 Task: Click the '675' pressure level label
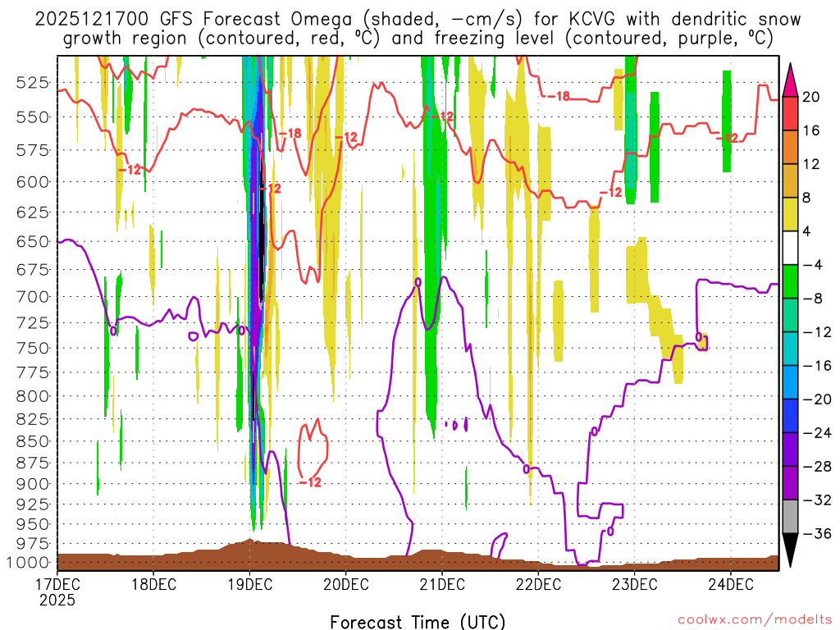pos(33,269)
